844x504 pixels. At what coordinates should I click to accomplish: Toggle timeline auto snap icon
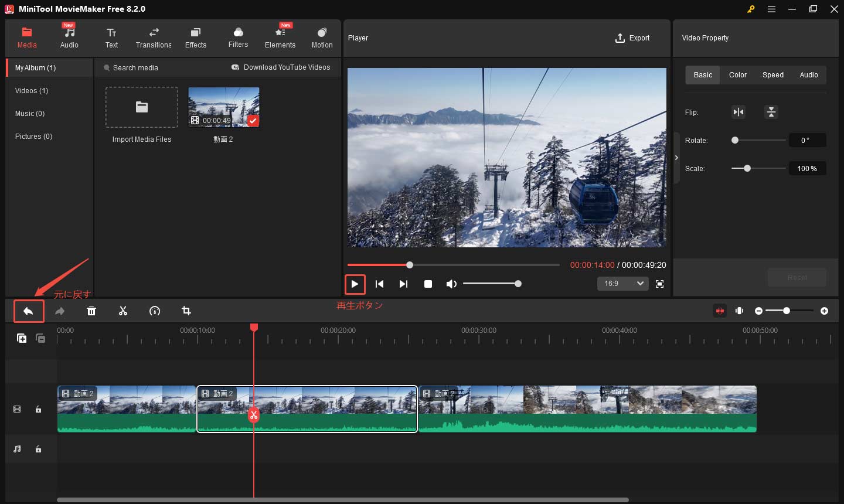[x=720, y=311]
